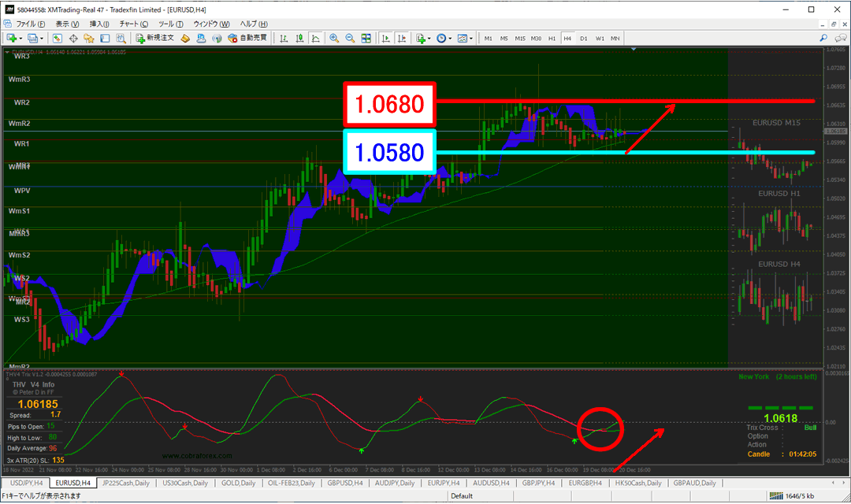This screenshot has height=504, width=851.
Task: Toggle chart Auto Scroll
Action: (x=386, y=38)
